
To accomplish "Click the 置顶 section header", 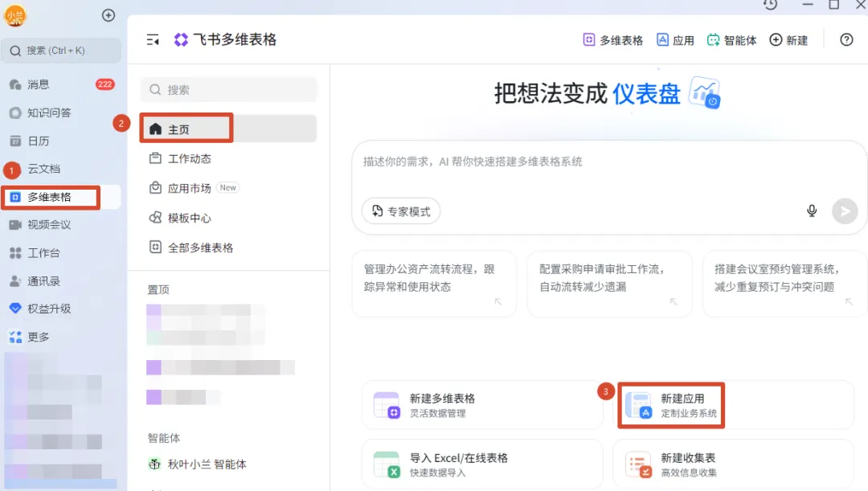I will 158,289.
